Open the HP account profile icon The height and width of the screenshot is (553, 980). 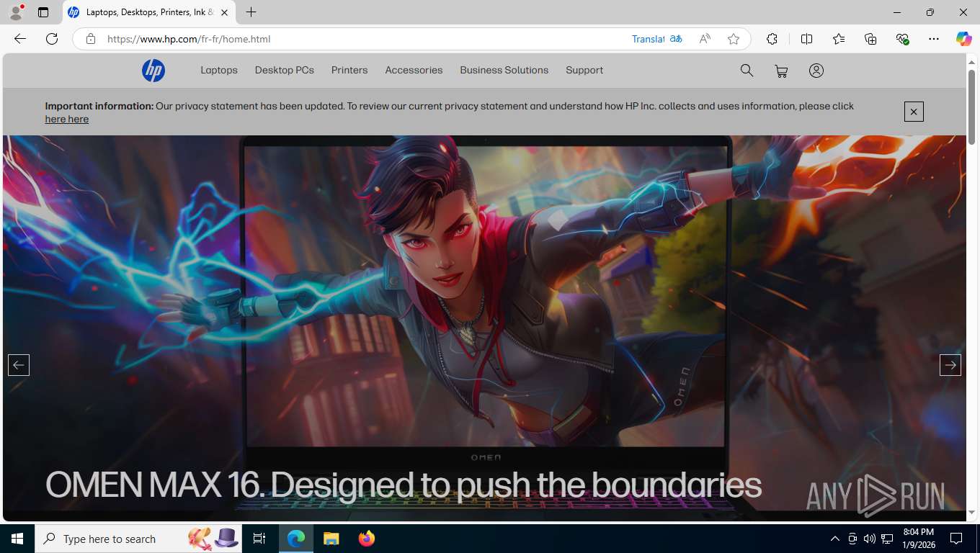(x=816, y=71)
